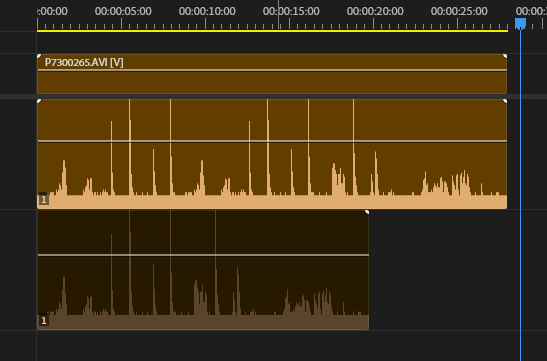Click the volume rubber band on the orange audio clip

pyautogui.click(x=272, y=141)
